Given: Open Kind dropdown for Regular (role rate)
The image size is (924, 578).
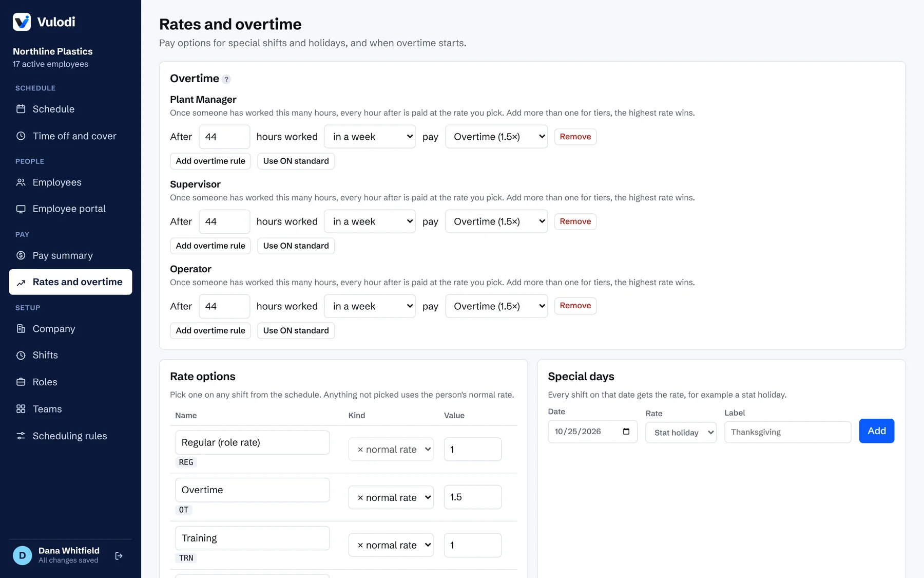Looking at the screenshot, I should click(x=391, y=450).
